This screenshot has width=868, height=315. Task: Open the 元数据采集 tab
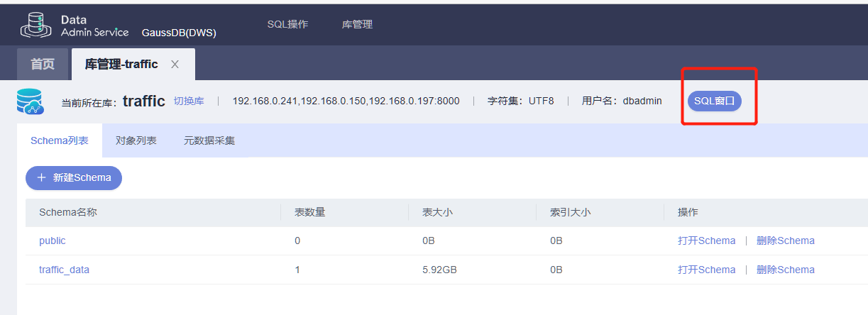(x=209, y=140)
